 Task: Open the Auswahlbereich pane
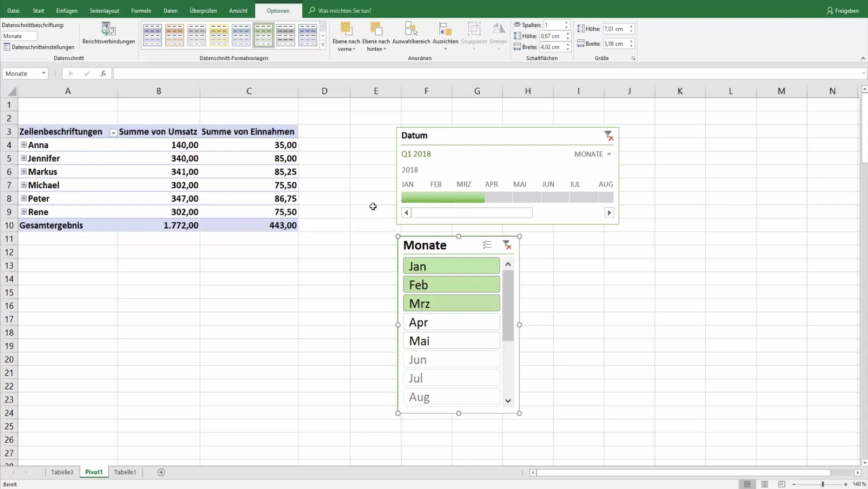click(x=411, y=34)
